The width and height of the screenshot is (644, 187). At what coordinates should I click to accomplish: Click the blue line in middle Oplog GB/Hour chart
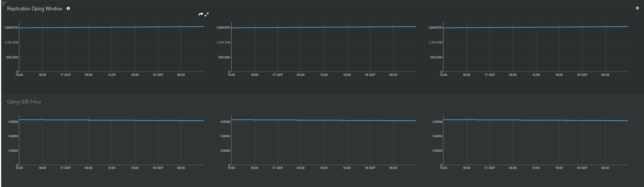(324, 120)
